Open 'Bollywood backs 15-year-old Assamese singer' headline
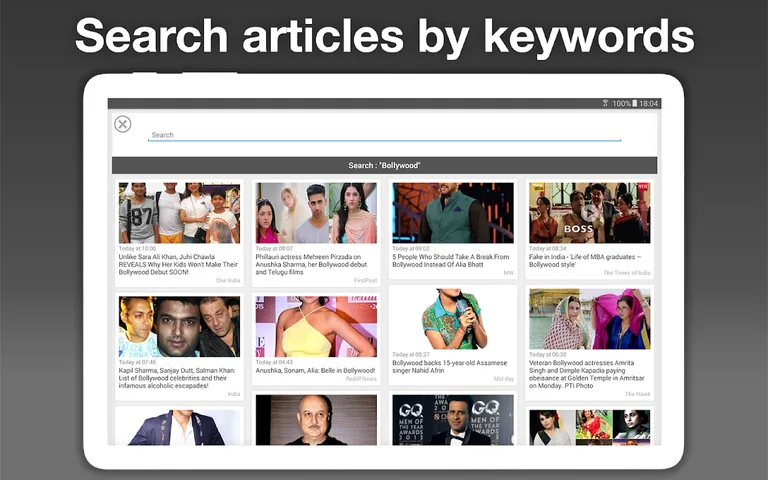 click(x=450, y=367)
